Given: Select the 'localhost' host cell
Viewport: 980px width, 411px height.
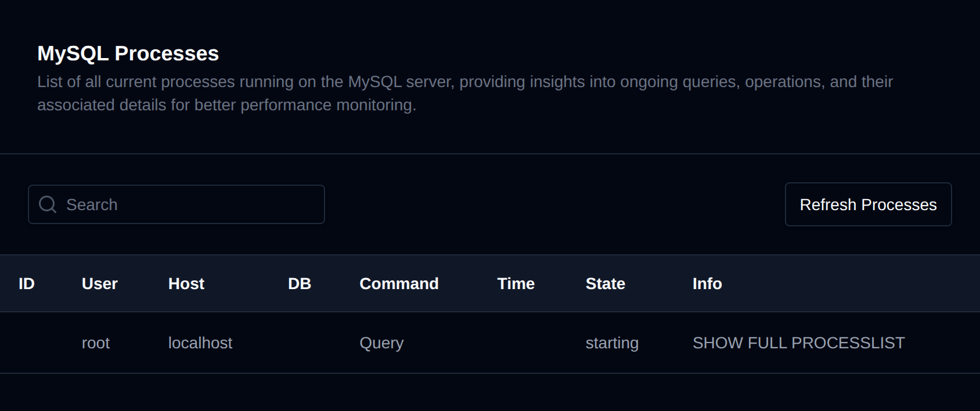Looking at the screenshot, I should click(200, 342).
